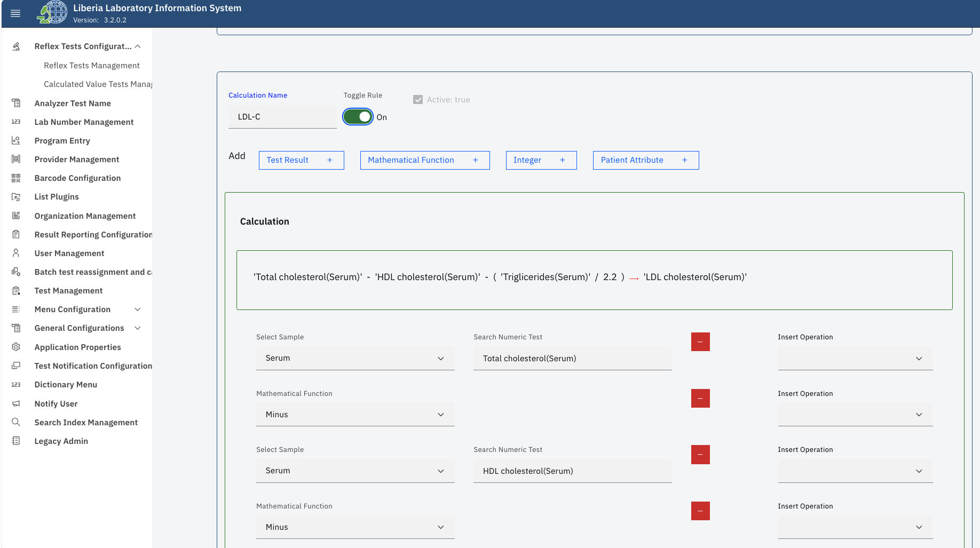980x548 pixels.
Task: Go to Analyzer Test Name
Action: 73,103
